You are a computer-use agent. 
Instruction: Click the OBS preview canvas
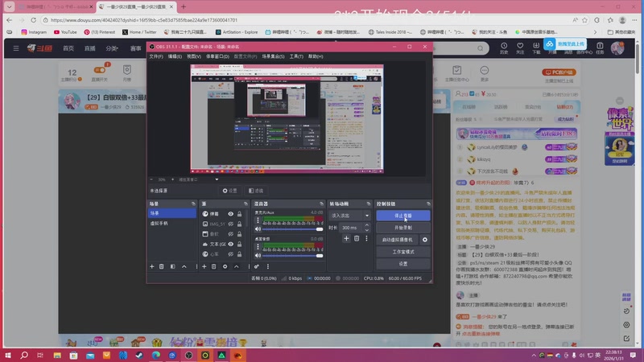287,118
